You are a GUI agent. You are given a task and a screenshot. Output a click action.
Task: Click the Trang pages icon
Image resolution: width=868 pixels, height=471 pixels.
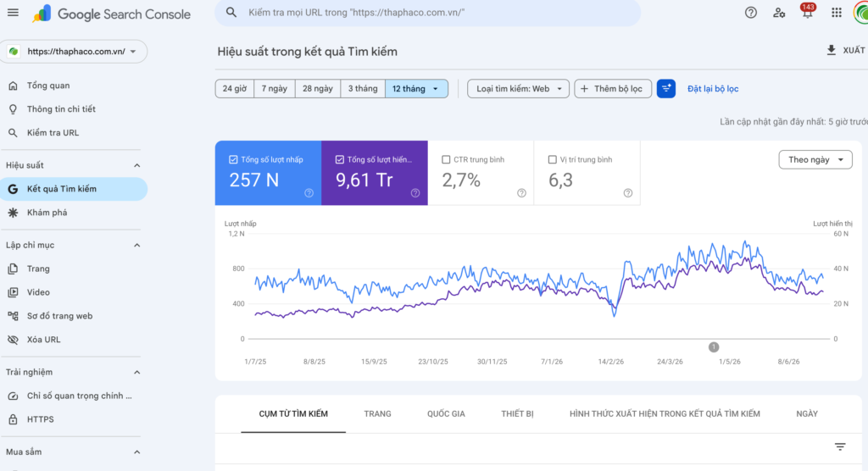point(14,269)
